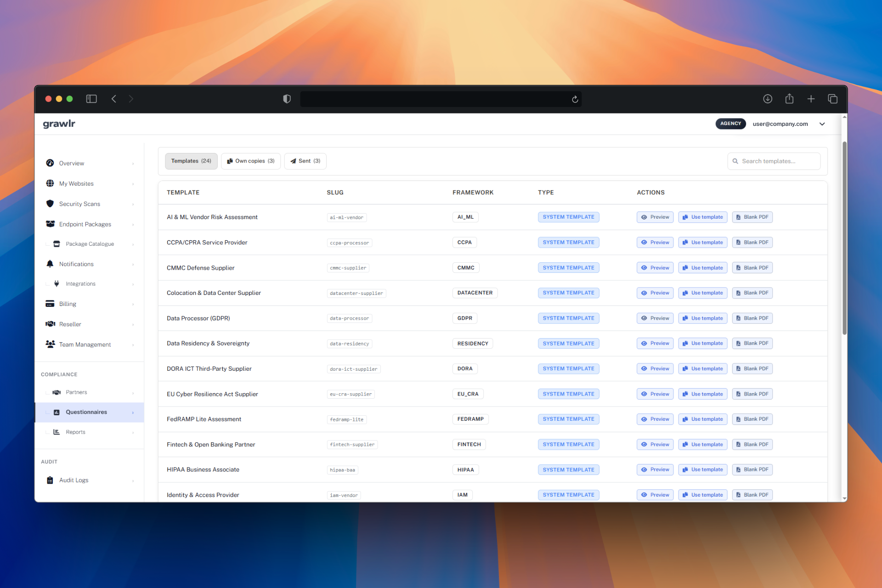
Task: Use template for DORA ICT Third-Party Supplier
Action: coord(703,368)
